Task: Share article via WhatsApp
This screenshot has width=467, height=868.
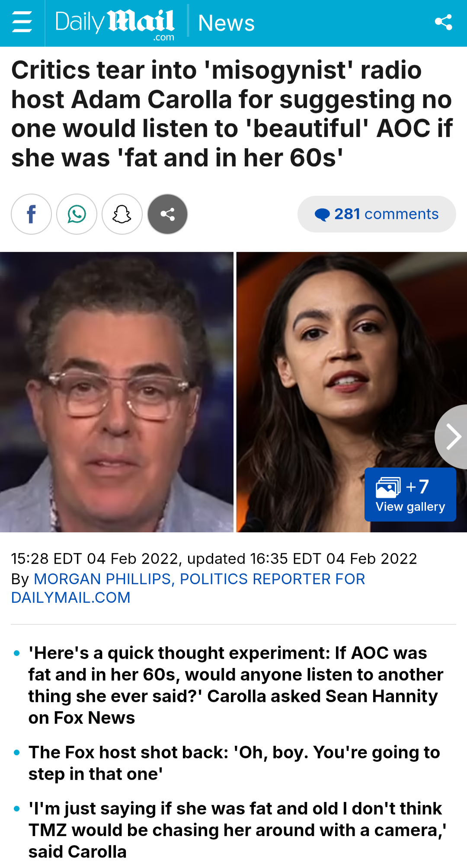Action: 77,214
